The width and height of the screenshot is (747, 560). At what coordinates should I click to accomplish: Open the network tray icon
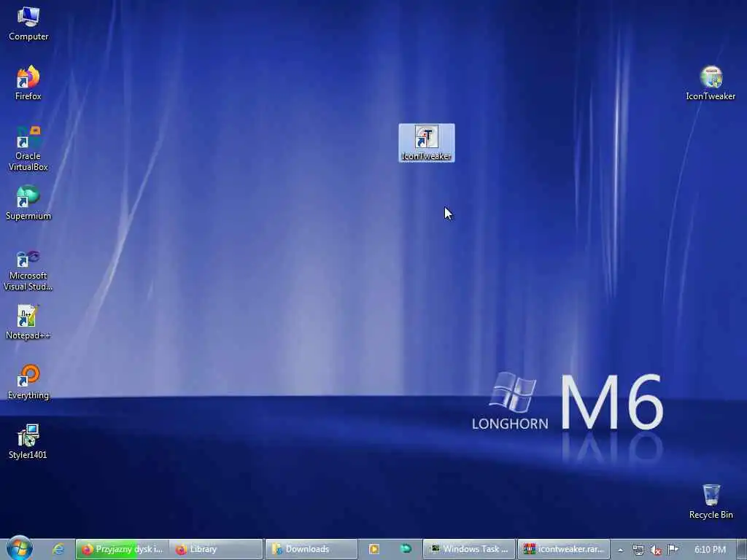click(x=638, y=550)
